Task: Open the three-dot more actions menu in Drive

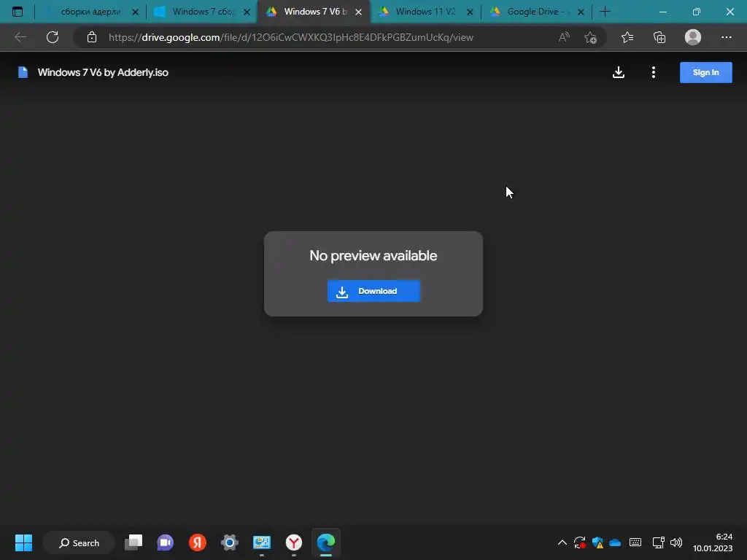Action: (x=653, y=72)
